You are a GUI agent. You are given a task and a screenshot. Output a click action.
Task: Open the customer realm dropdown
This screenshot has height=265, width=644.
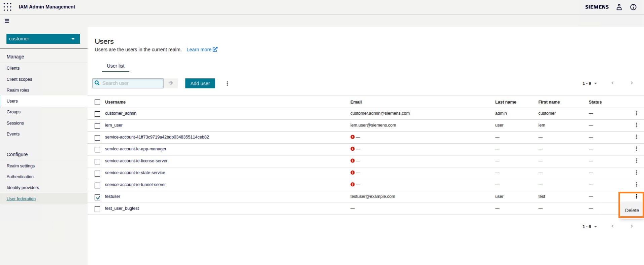(x=43, y=39)
